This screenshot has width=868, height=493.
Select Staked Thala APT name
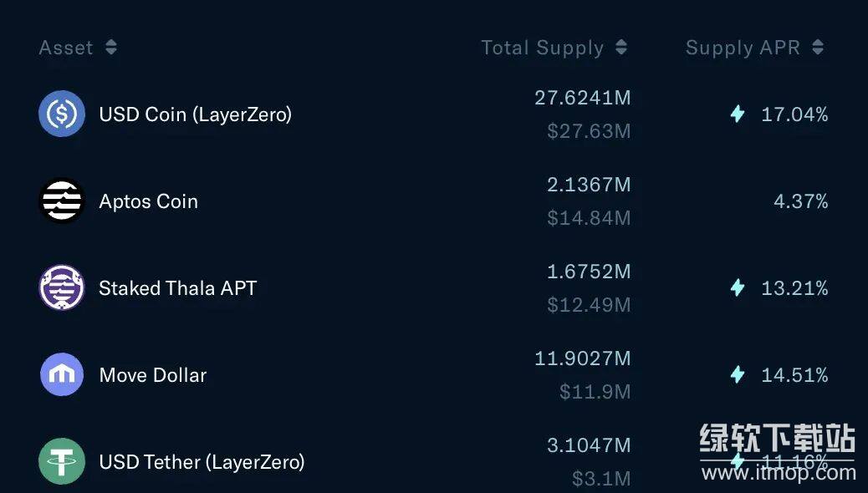pyautogui.click(x=178, y=288)
